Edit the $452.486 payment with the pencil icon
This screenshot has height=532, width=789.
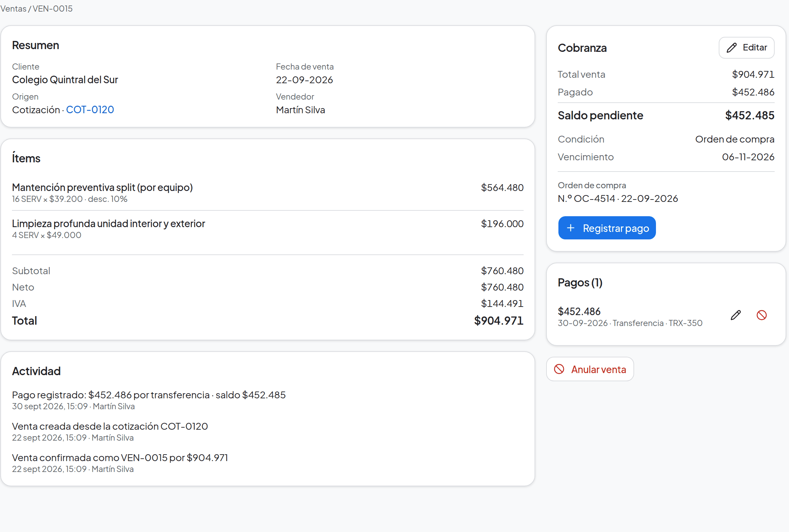pos(736,315)
